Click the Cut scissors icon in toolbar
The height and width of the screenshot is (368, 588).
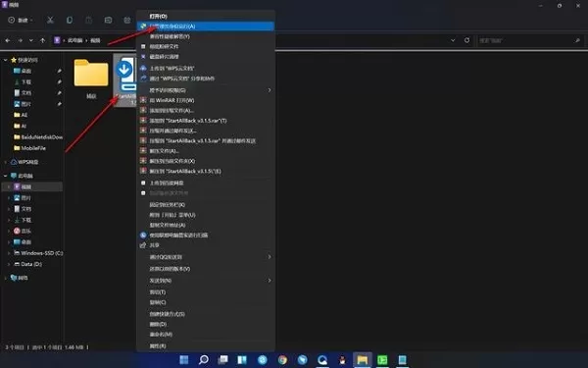point(50,20)
